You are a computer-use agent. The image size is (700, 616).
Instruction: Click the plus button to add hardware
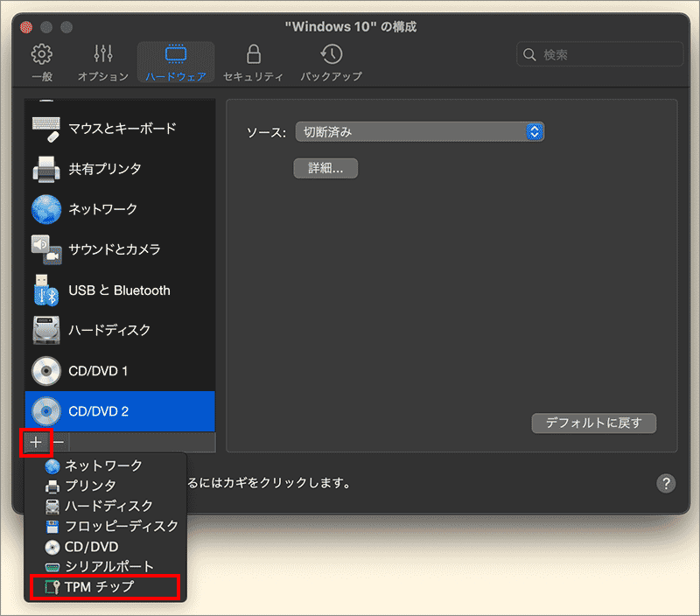click(36, 443)
